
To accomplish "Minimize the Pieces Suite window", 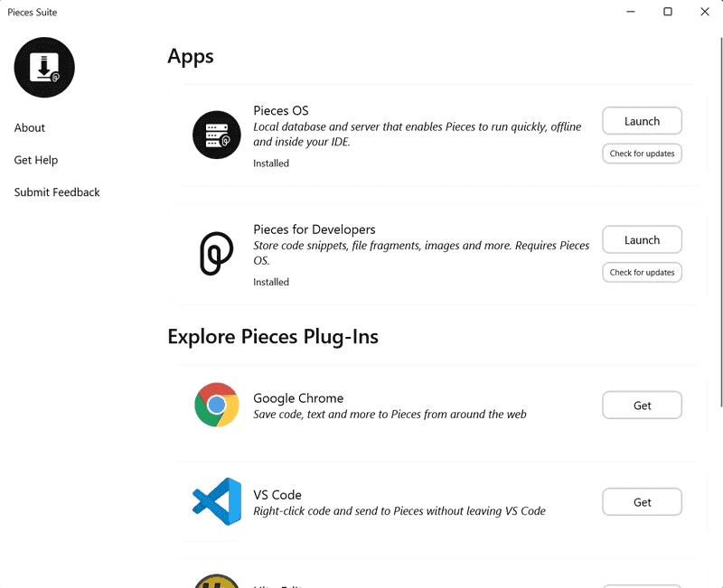I will click(630, 12).
